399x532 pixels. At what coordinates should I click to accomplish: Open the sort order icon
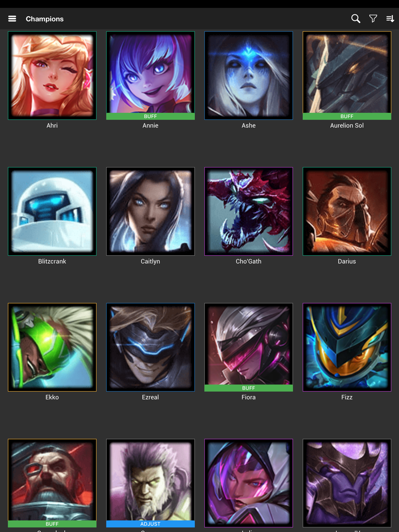[x=390, y=19]
